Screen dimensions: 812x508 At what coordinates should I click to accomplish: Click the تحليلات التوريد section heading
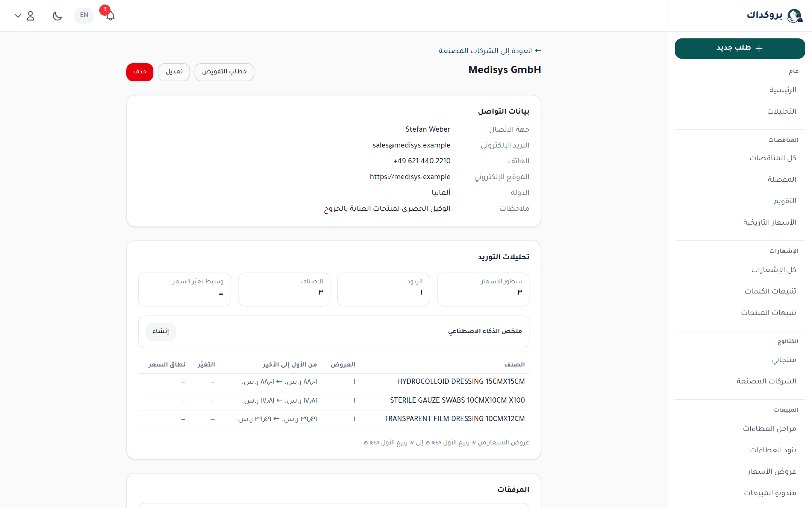(x=503, y=257)
